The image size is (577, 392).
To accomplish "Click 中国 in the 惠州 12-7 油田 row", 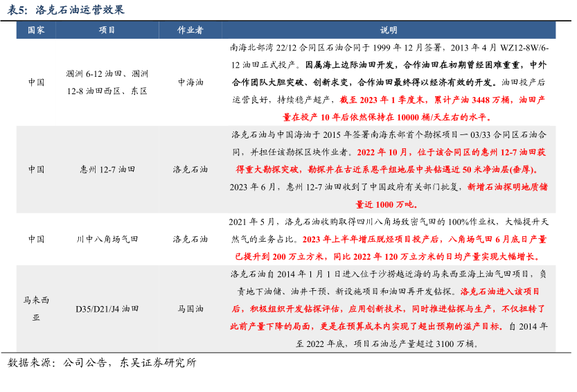I will (x=36, y=169).
